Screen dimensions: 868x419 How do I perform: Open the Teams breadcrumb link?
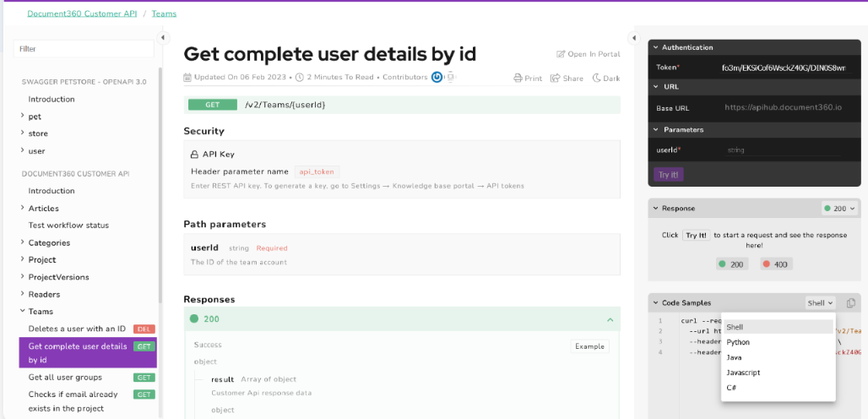coord(165,14)
